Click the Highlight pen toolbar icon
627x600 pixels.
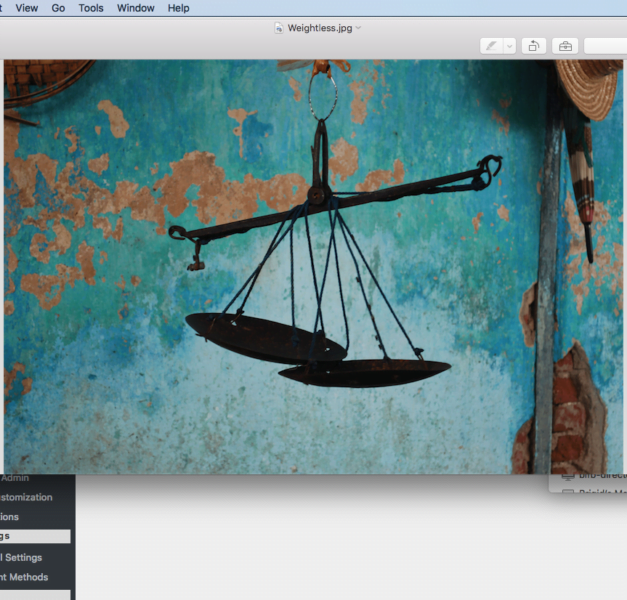tap(491, 46)
